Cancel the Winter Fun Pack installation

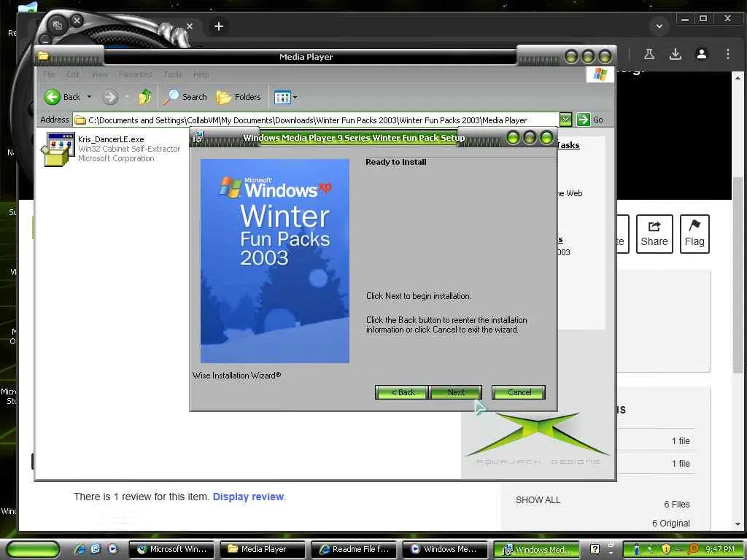pyautogui.click(x=519, y=392)
